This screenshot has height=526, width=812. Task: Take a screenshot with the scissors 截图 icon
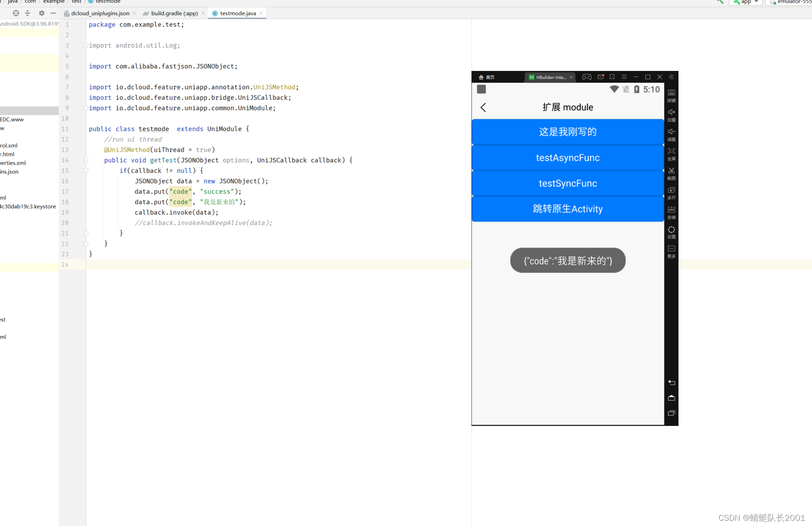[672, 173]
